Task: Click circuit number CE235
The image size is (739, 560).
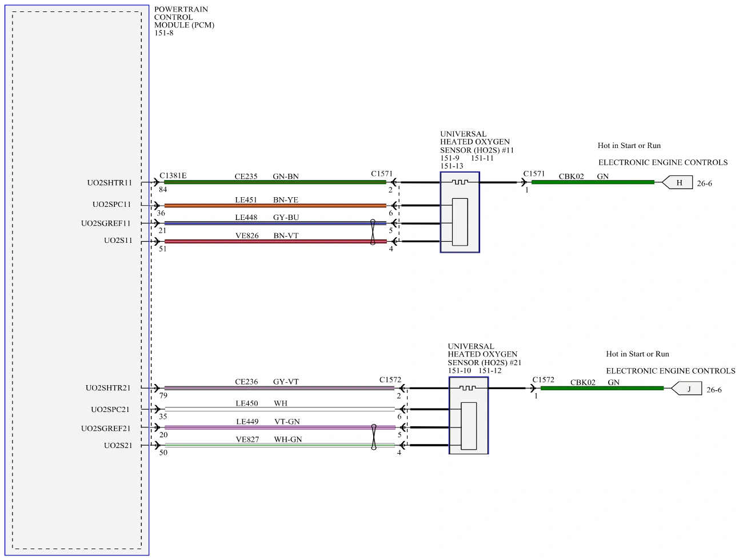Action: pos(246,177)
